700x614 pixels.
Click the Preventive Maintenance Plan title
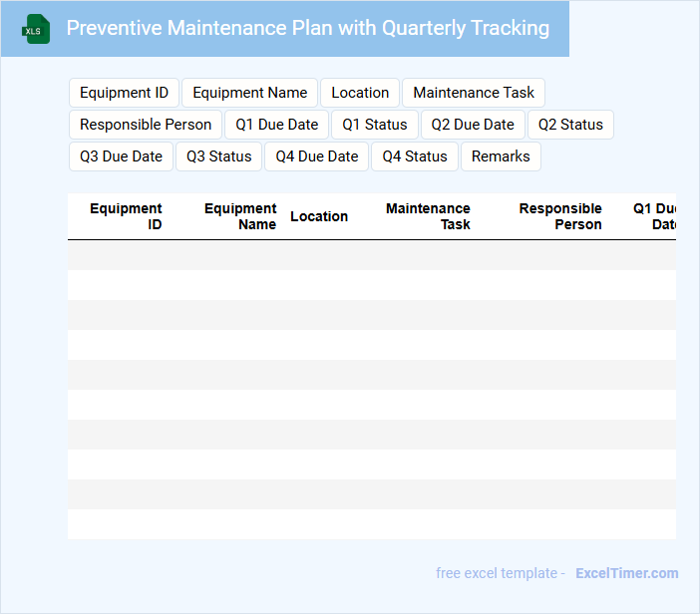(x=307, y=28)
